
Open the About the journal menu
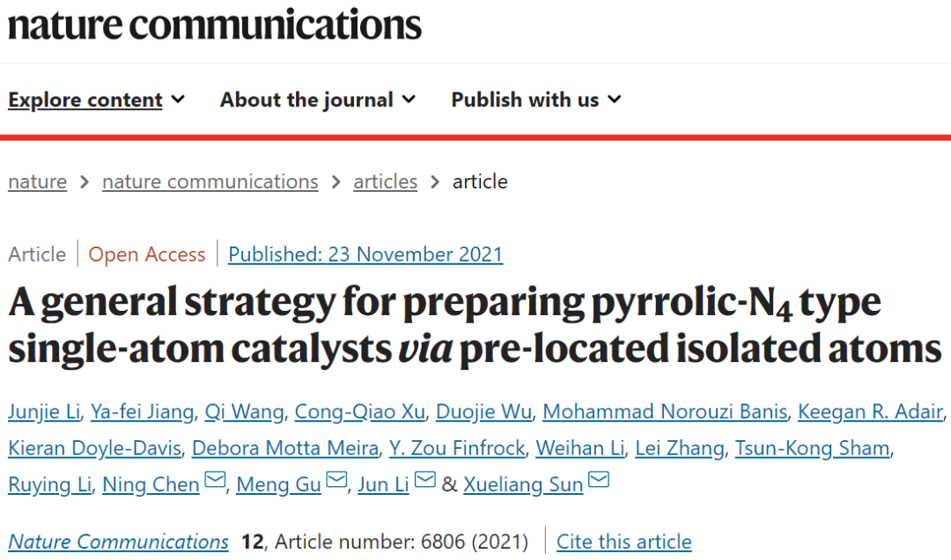coord(318,99)
